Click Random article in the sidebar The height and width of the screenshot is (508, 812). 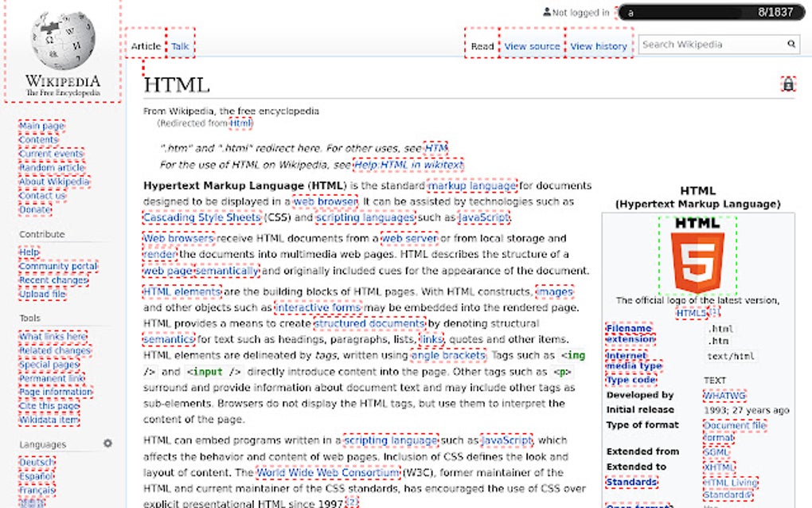pyautogui.click(x=53, y=167)
